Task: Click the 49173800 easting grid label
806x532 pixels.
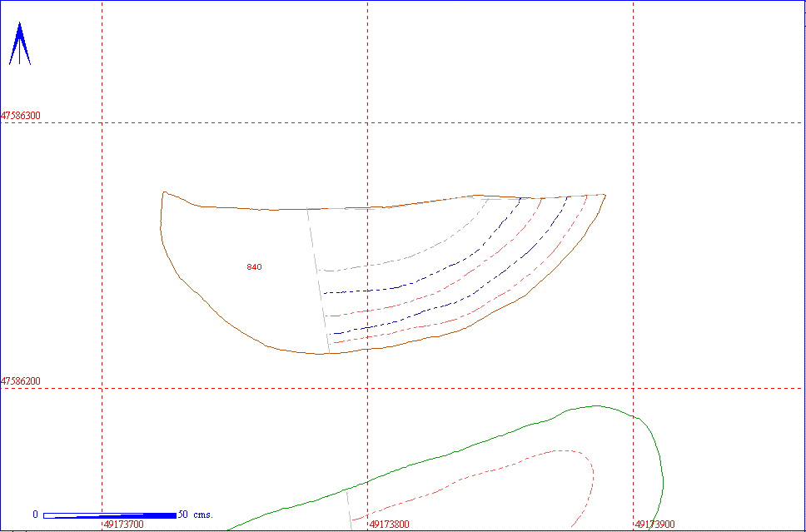Action: [x=390, y=525]
